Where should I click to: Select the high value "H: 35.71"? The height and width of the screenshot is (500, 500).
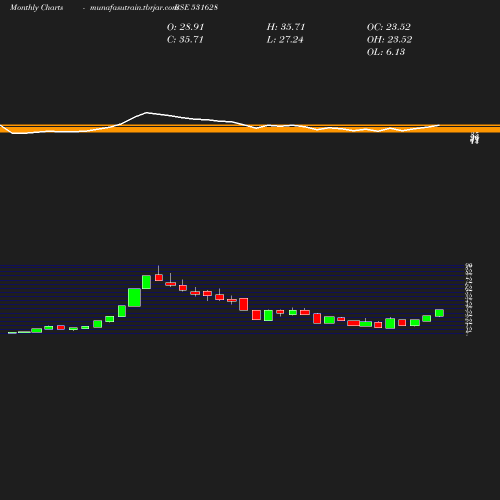click(286, 27)
